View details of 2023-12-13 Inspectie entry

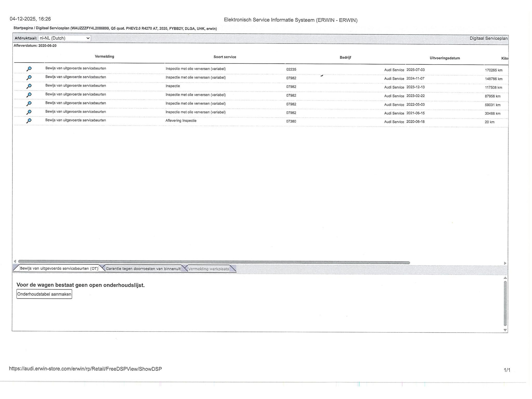click(29, 86)
